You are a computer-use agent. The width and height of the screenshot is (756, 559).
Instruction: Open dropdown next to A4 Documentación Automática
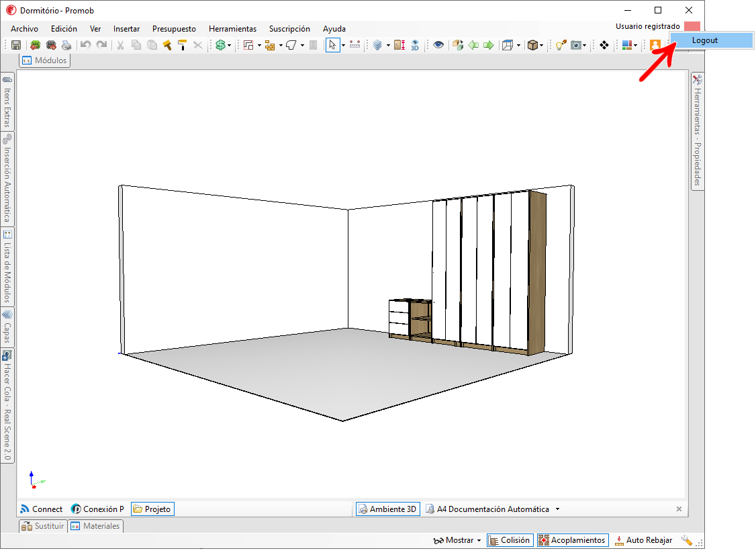(x=557, y=509)
